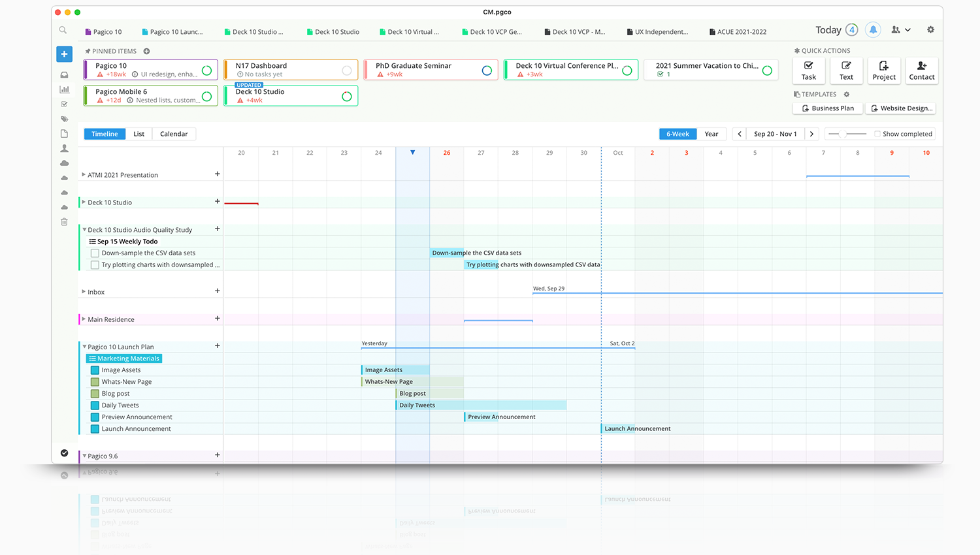980x555 pixels.
Task: Open the bar chart icon in the sidebar
Action: pyautogui.click(x=64, y=89)
